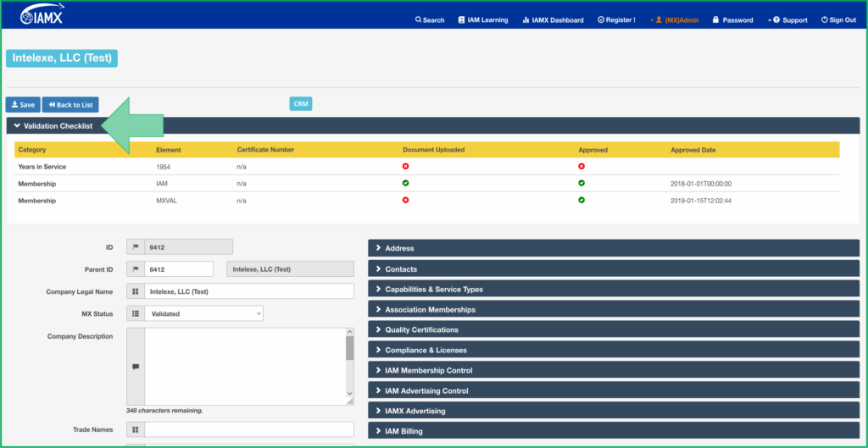Expand Capabilities & Service Types section
868x448 pixels.
tap(614, 290)
